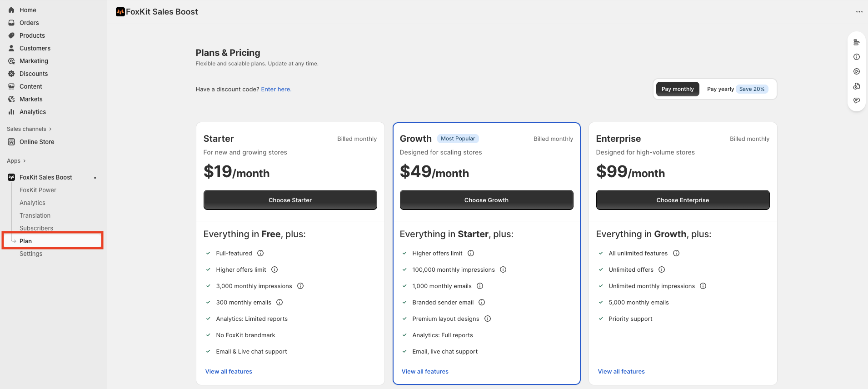Click info icon next to All unlimited features
This screenshot has height=389, width=868.
click(676, 253)
